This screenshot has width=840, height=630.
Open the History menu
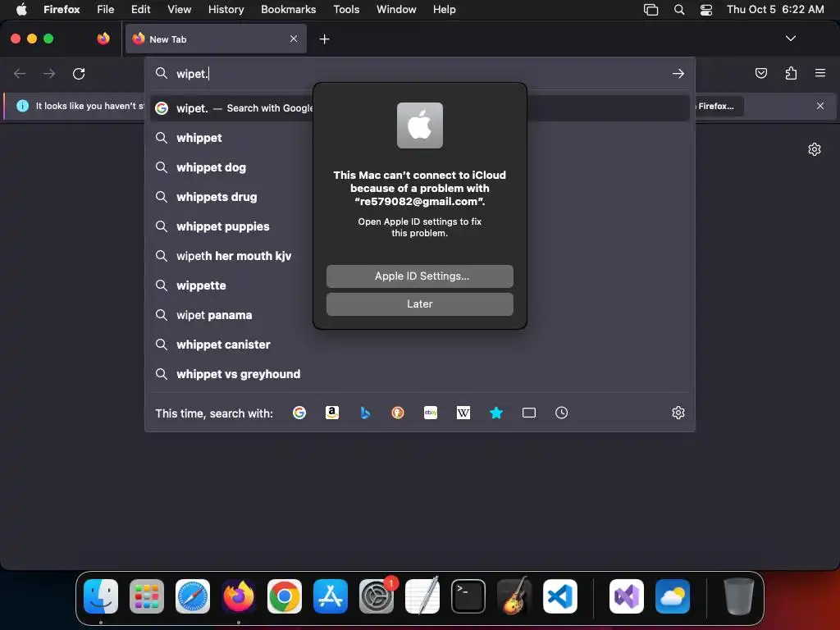226,9
